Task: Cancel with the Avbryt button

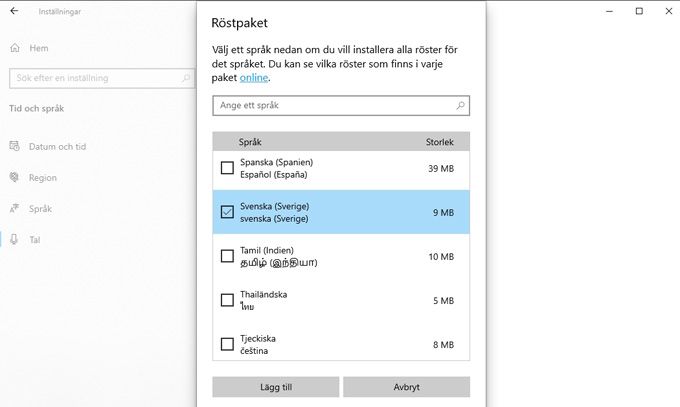Action: (406, 387)
